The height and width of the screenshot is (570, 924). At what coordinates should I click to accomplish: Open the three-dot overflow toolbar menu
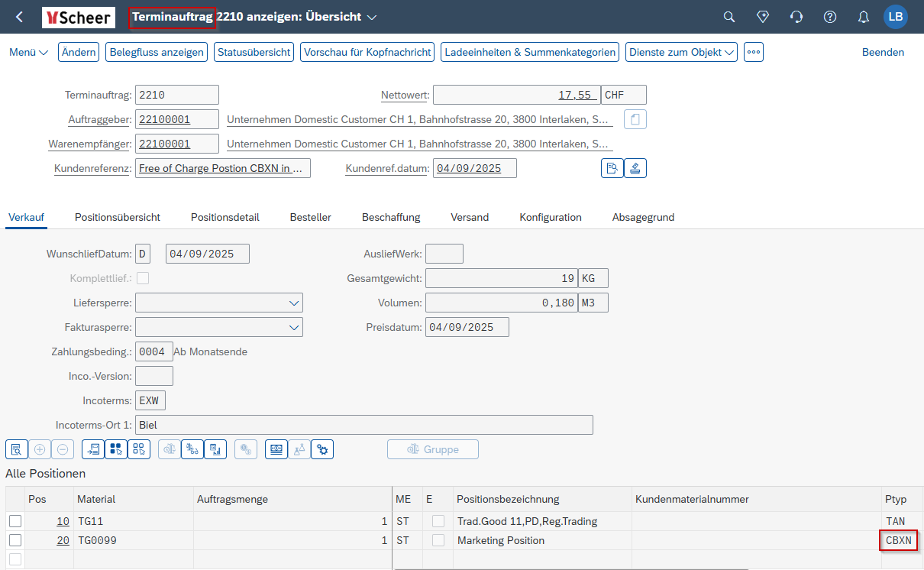754,52
